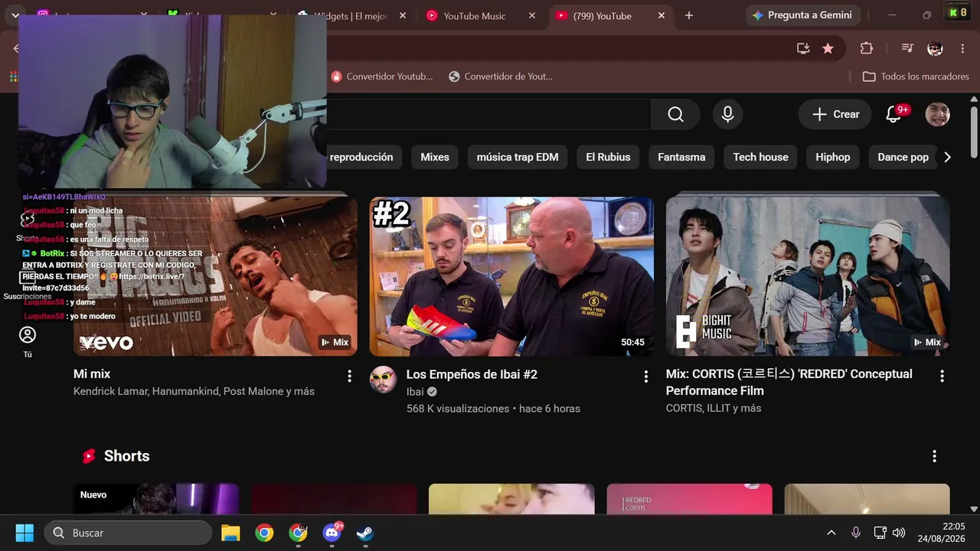Go to the Ibai channel name link
The height and width of the screenshot is (551, 980).
tap(415, 392)
